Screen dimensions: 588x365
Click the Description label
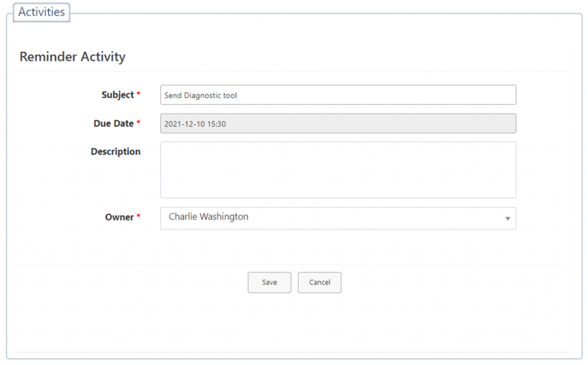coord(115,151)
